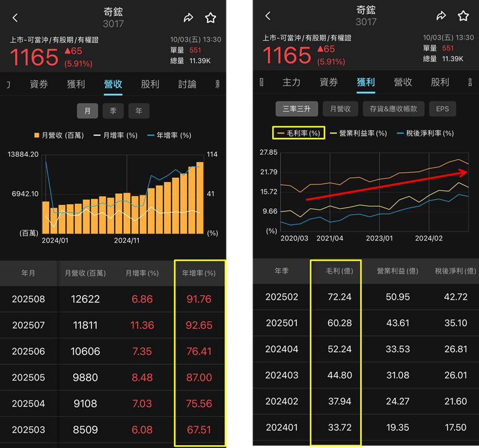Screen dimensions: 479x448
Task: Toggle 毛利率 (%) legend series
Action: click(x=298, y=133)
